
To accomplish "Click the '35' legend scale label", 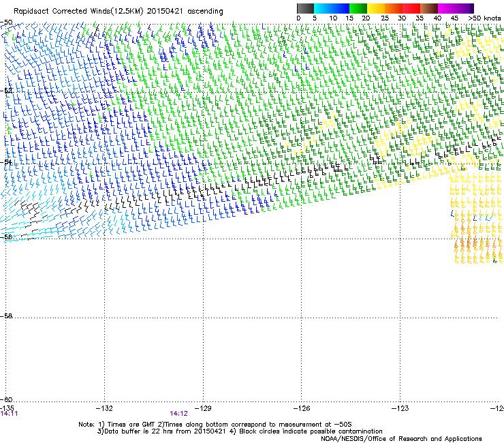I will 420,18.
